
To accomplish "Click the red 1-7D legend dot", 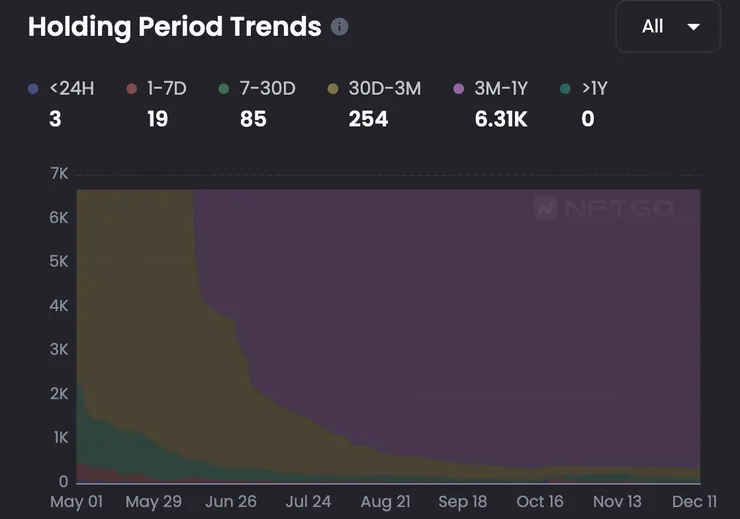I will coord(132,89).
